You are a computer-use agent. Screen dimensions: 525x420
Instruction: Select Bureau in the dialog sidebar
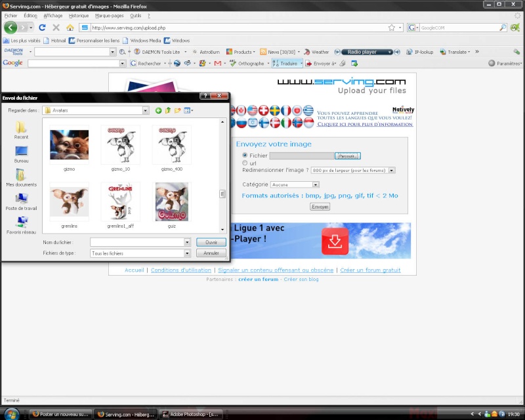pyautogui.click(x=21, y=154)
